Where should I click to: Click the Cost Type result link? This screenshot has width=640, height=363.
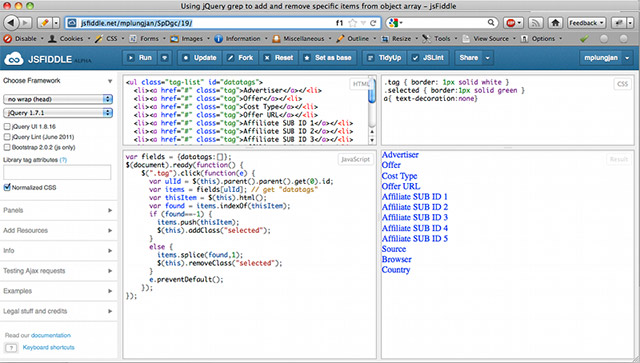pos(399,176)
